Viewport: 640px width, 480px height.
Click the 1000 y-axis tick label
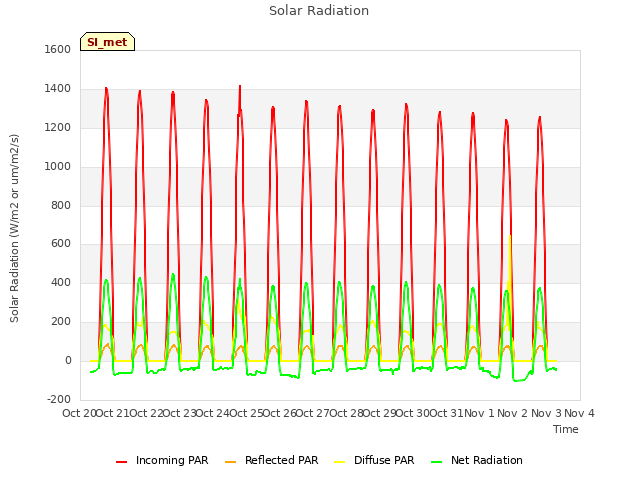(58, 167)
